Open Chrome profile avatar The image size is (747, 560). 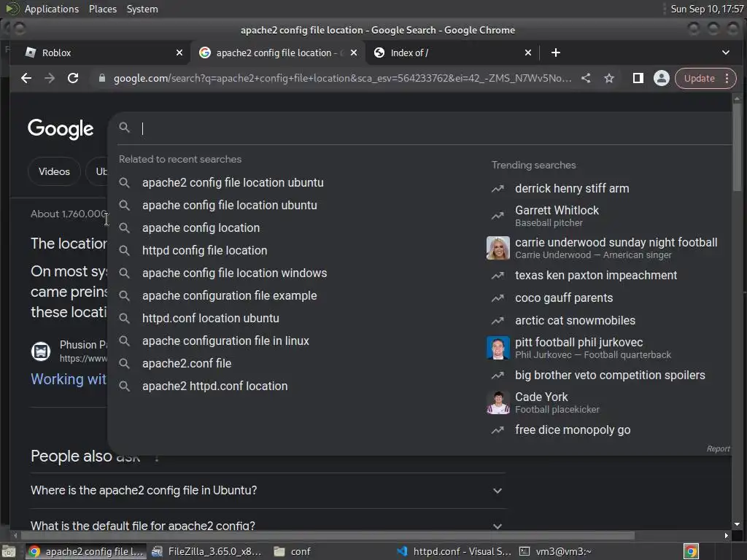pos(661,78)
